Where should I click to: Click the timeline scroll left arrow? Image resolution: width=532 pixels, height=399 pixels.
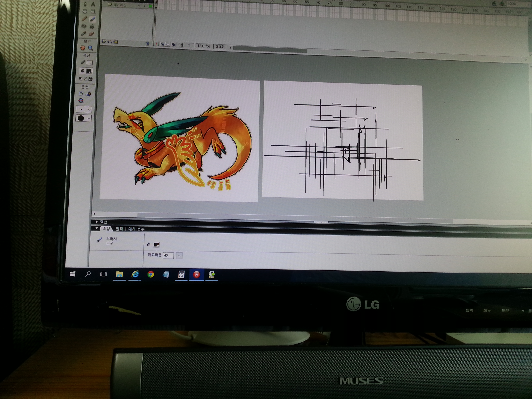[231, 48]
